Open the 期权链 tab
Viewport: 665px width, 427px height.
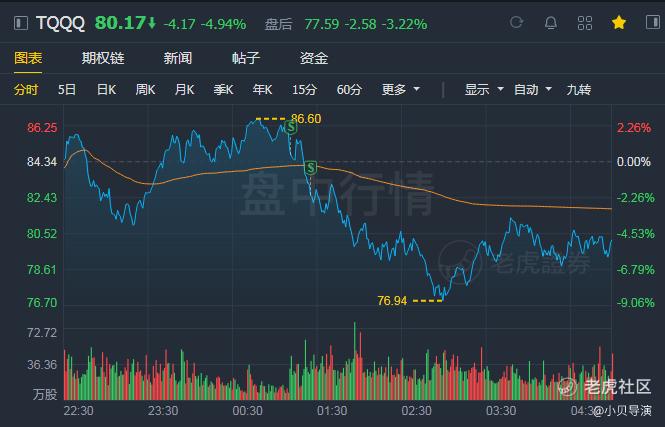[103, 58]
